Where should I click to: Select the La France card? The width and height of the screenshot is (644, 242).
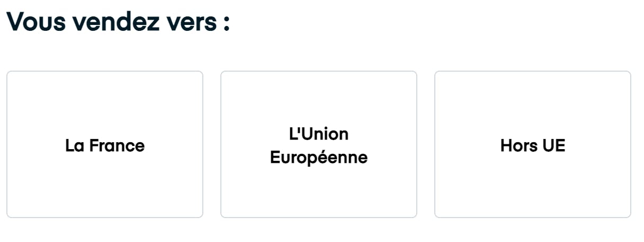(x=105, y=144)
